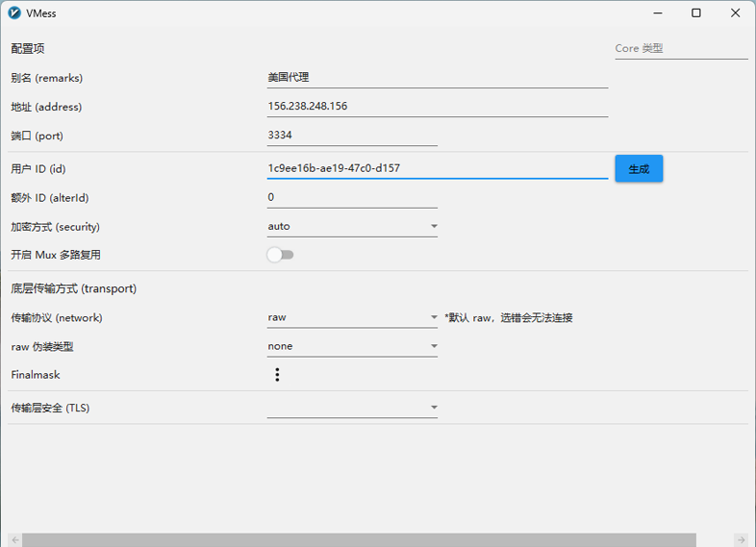This screenshot has height=547, width=756.
Task: Toggle the Mux multiplexing switch
Action: (x=280, y=255)
